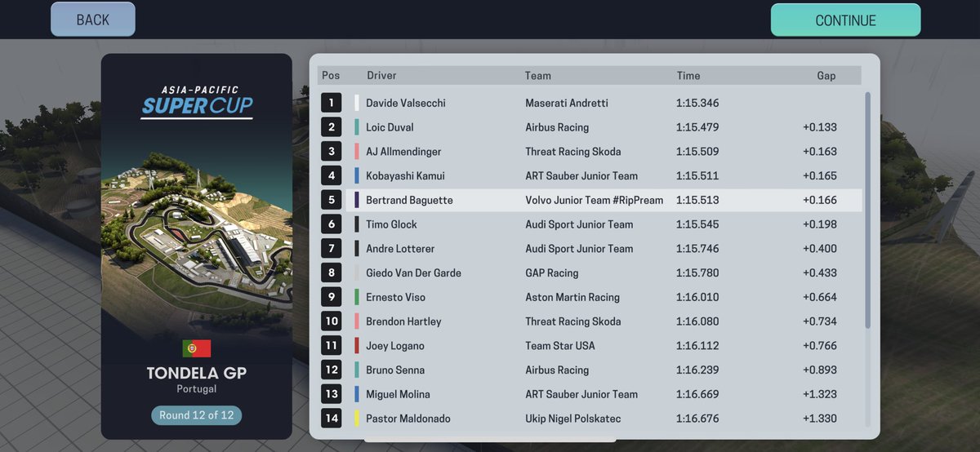Tap the Round 12 of 12 badge

point(196,415)
